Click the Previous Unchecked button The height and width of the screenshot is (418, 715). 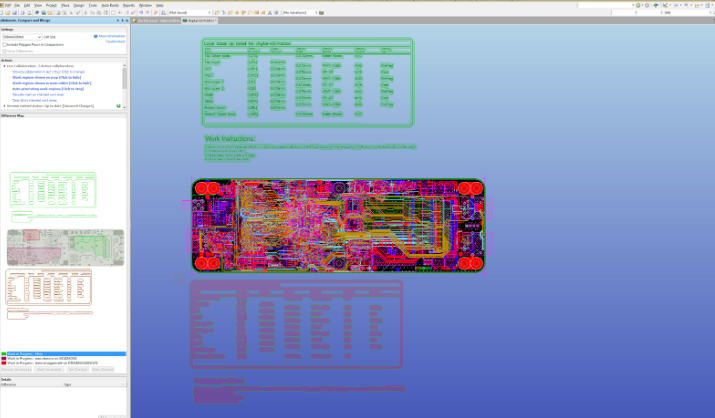[x=16, y=369]
